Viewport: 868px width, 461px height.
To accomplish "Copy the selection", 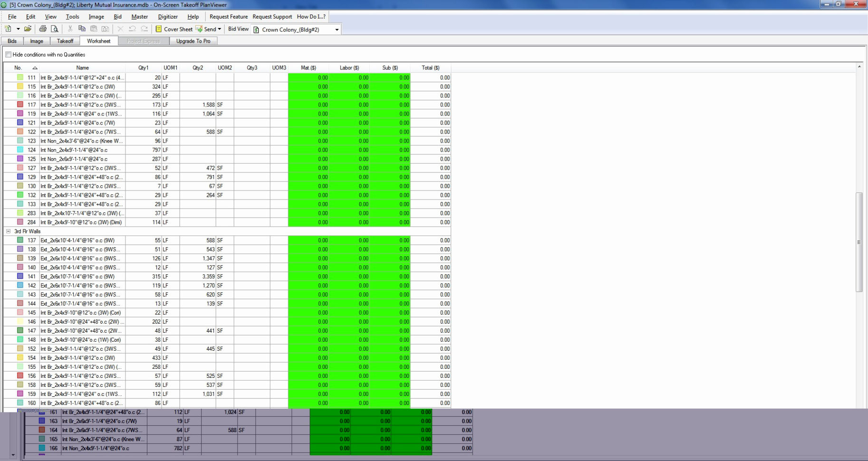I will (82, 29).
